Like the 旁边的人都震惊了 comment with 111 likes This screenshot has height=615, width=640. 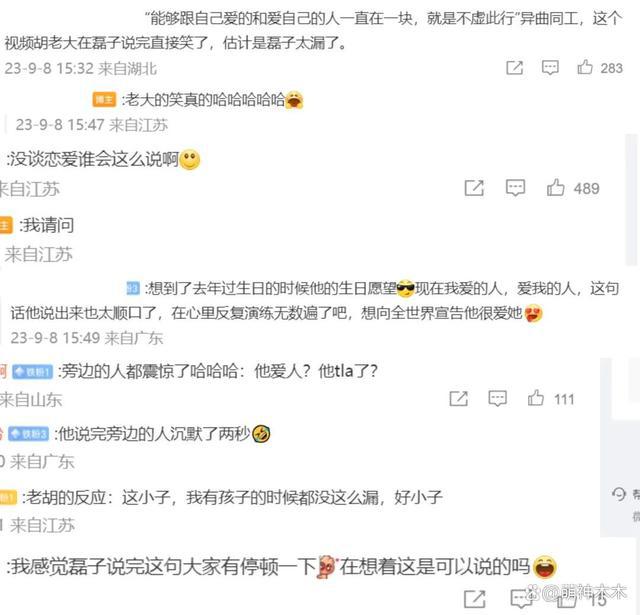tap(536, 398)
